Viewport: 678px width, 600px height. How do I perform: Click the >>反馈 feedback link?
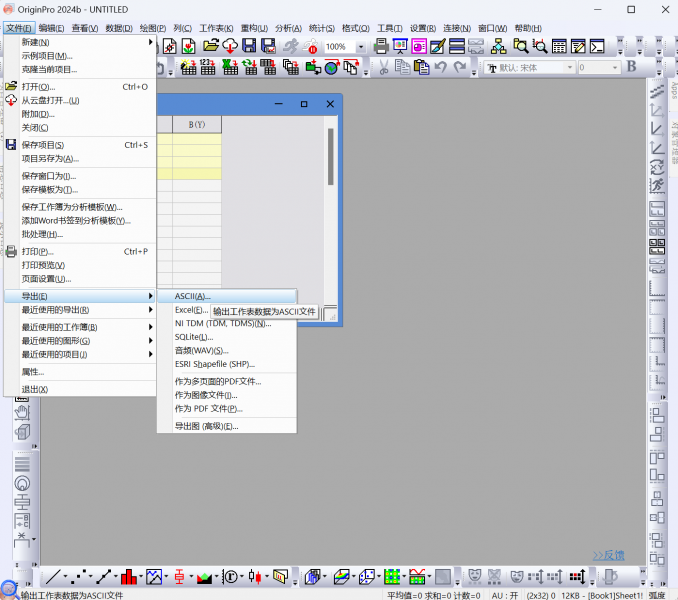[x=608, y=555]
